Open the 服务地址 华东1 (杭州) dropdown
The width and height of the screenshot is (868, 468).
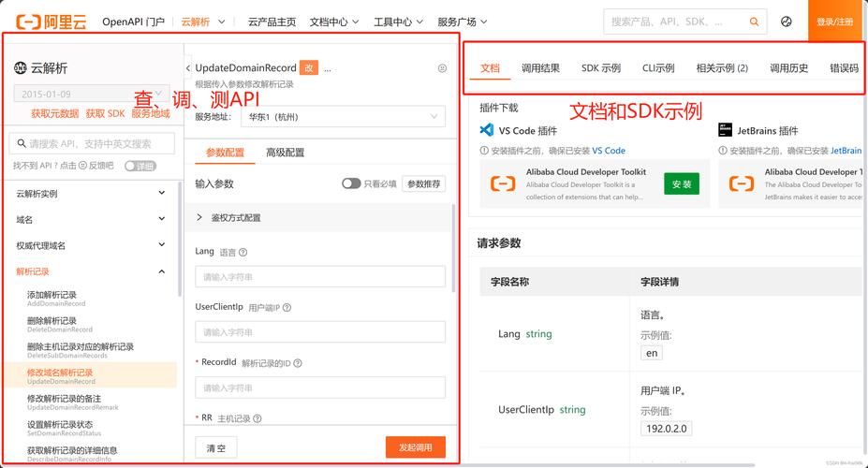(x=344, y=117)
